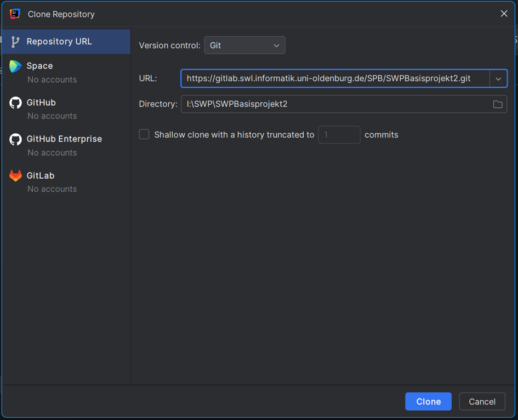Switch to the GitLab text label
The height and width of the screenshot is (420, 518).
(x=41, y=176)
